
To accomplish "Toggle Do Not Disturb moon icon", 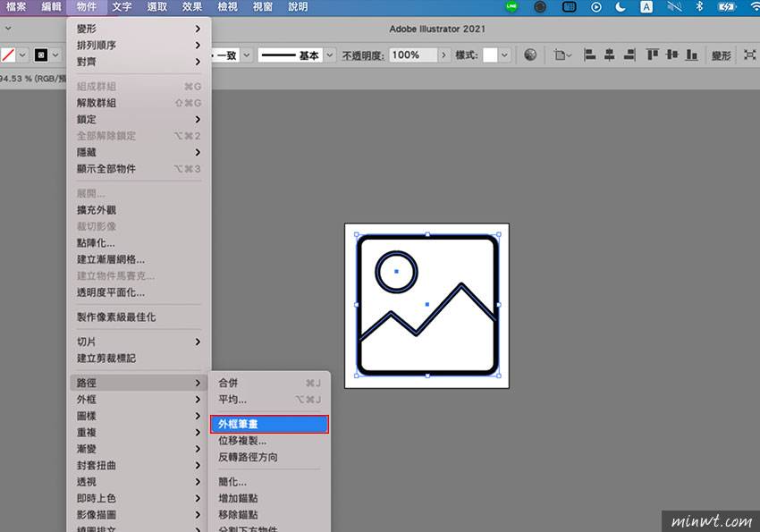I will pyautogui.click(x=621, y=7).
